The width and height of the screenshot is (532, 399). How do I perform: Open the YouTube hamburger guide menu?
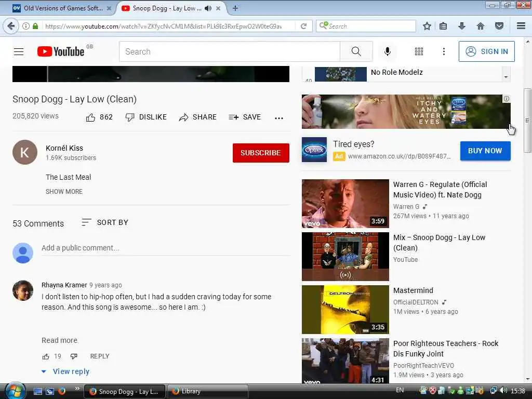point(19,51)
